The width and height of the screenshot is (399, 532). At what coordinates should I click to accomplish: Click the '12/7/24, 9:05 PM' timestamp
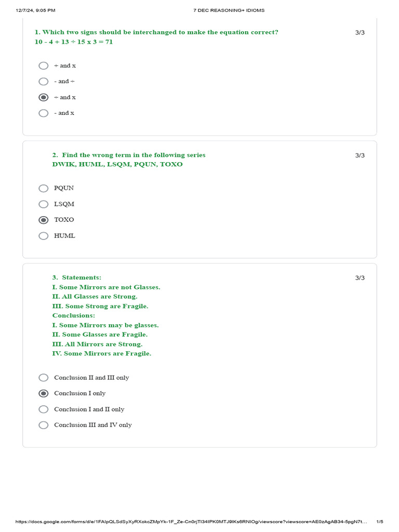(35, 10)
